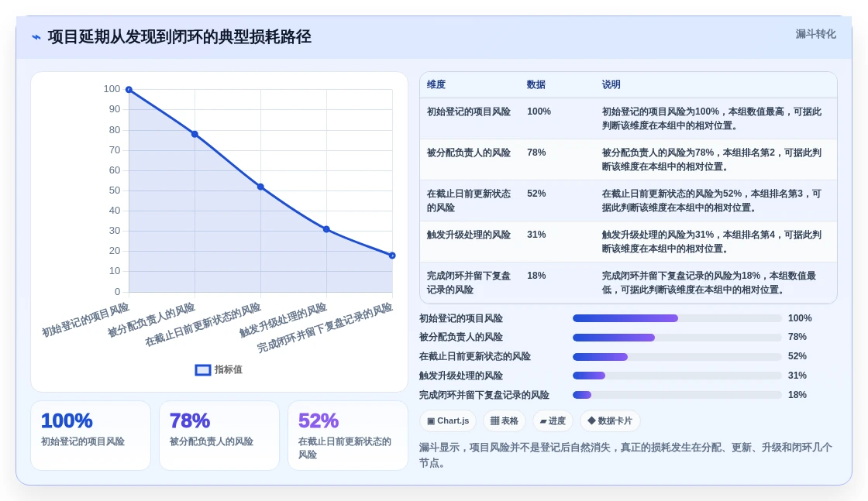Click the summary paragraph starting 漏斗显示
This screenshot has width=868, height=501.
625,455
